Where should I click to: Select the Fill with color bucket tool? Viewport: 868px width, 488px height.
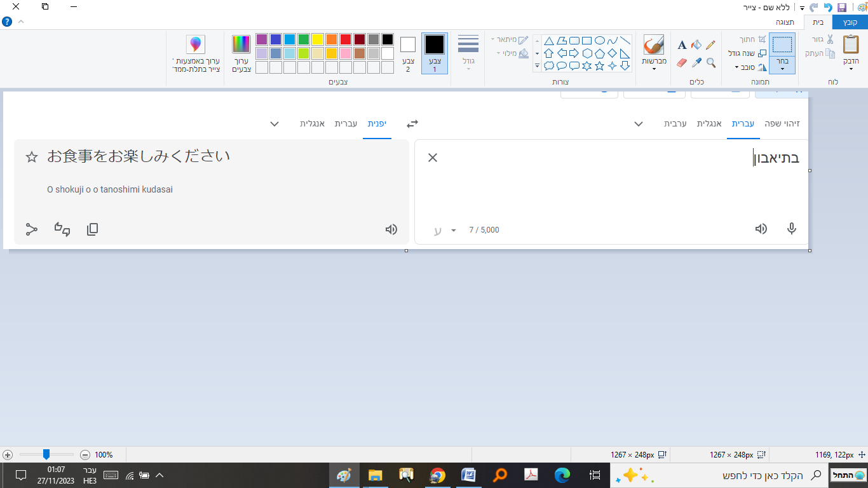696,44
